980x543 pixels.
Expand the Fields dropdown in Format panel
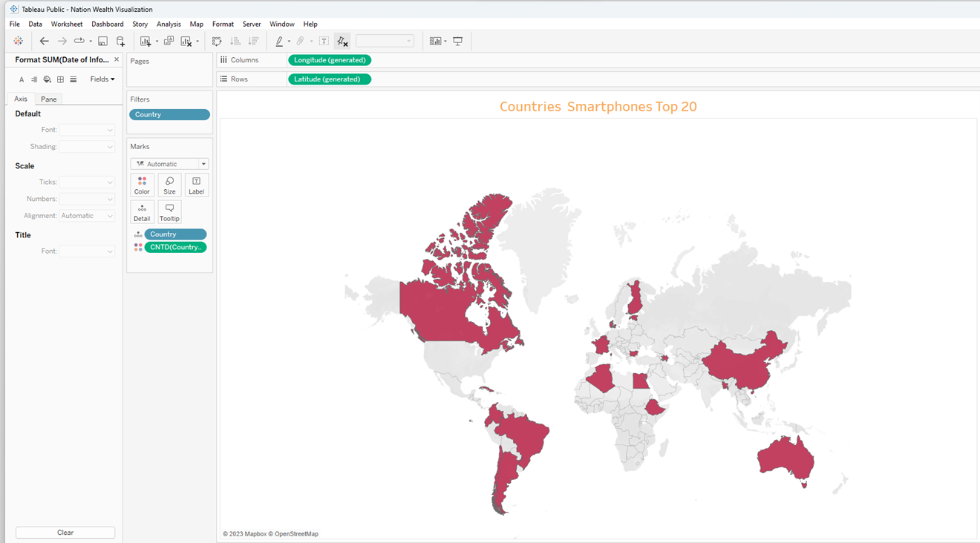click(x=102, y=79)
